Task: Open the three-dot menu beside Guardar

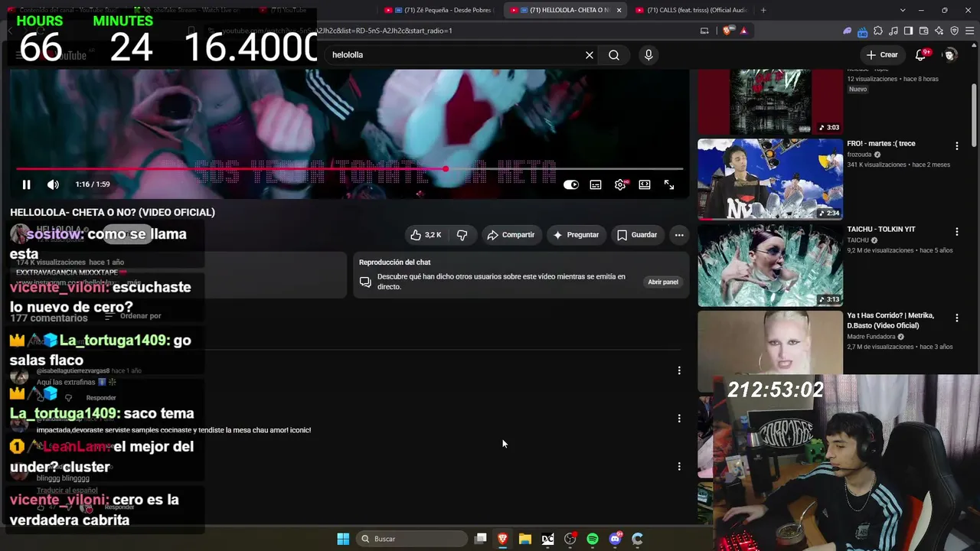Action: [679, 235]
